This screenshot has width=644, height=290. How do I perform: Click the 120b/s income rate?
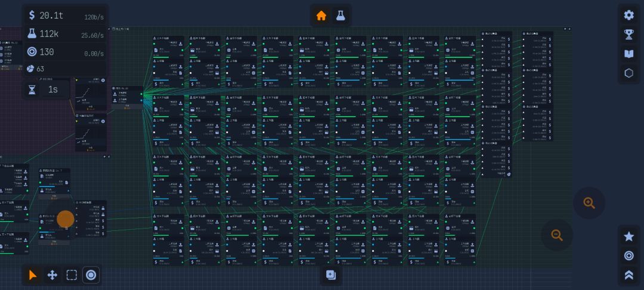[94, 17]
